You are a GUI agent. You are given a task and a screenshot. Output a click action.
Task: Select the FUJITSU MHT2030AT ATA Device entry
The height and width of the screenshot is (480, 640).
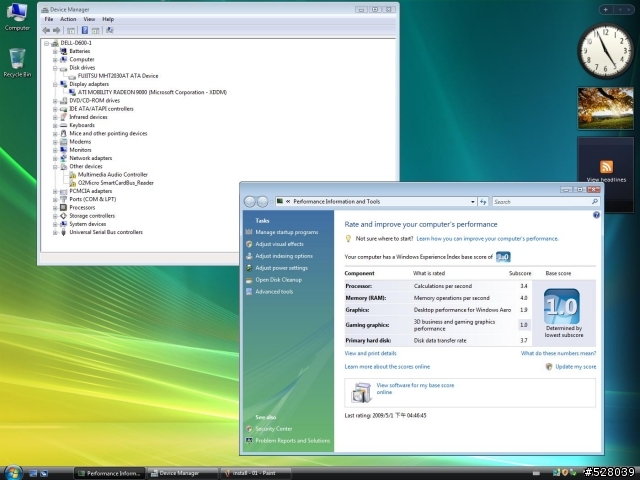point(118,76)
